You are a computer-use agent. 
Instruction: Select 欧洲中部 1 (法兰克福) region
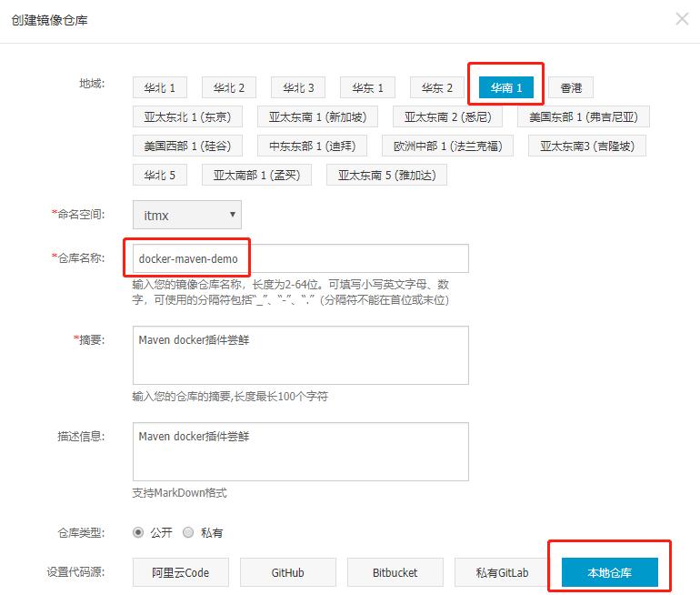click(447, 146)
